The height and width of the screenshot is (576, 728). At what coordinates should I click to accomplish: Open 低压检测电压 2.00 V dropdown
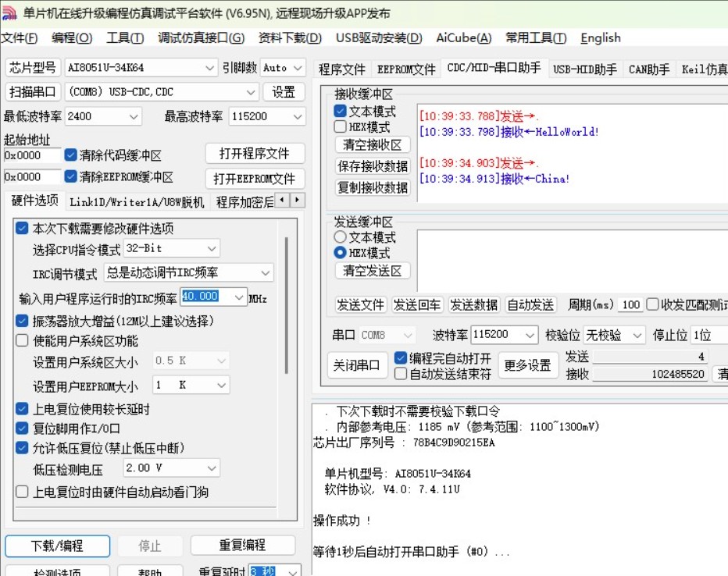(172, 468)
